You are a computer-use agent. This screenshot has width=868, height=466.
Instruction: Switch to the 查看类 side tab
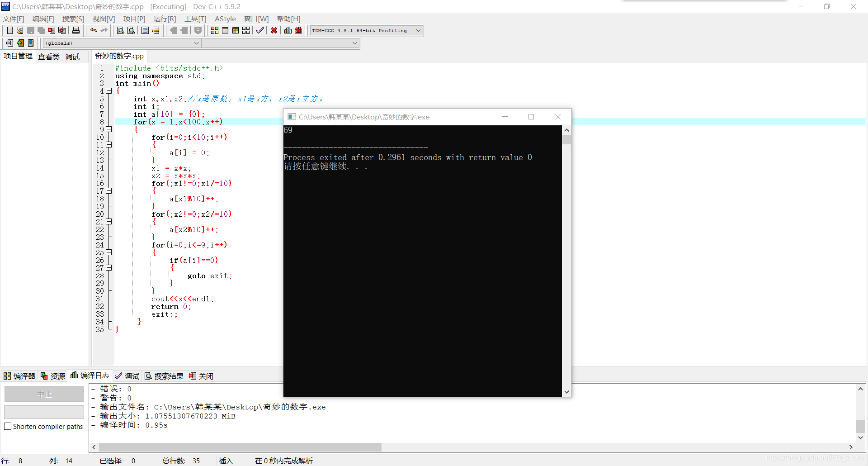49,57
